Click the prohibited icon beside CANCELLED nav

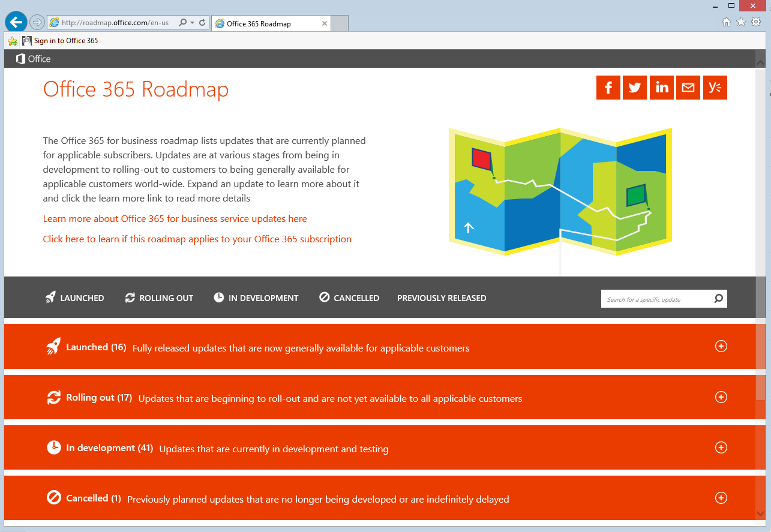pos(324,297)
